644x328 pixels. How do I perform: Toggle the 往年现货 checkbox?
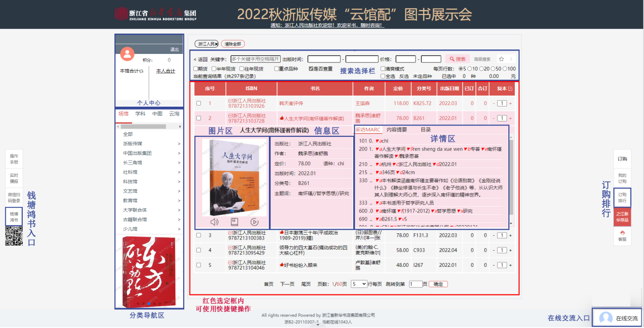point(242,69)
